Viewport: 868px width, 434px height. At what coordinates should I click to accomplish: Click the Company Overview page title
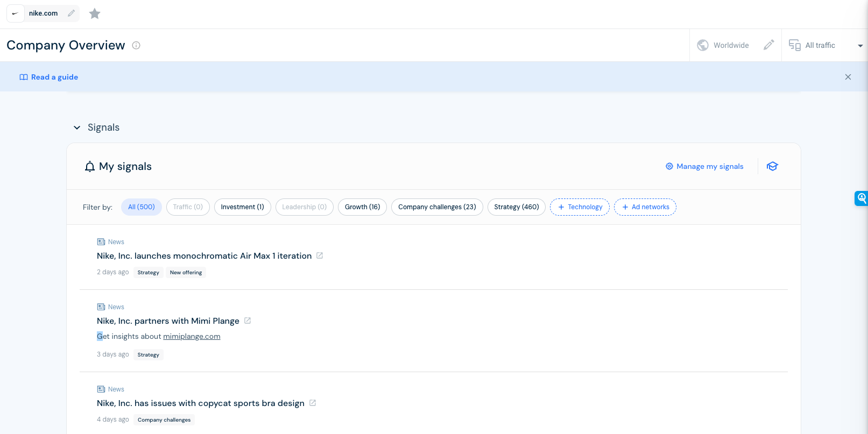click(66, 45)
